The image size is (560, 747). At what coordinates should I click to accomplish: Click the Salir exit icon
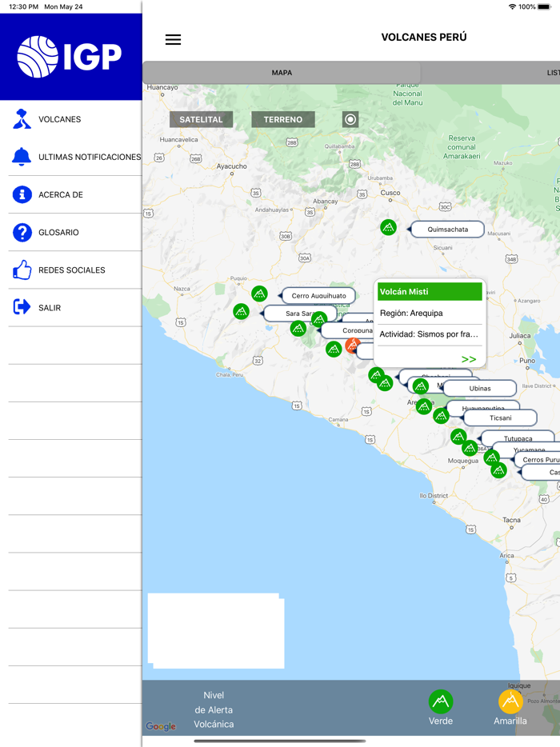[22, 307]
